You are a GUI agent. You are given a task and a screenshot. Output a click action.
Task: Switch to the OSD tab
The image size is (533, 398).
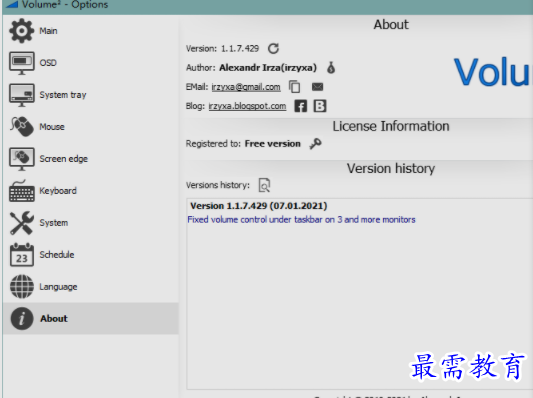click(x=48, y=63)
